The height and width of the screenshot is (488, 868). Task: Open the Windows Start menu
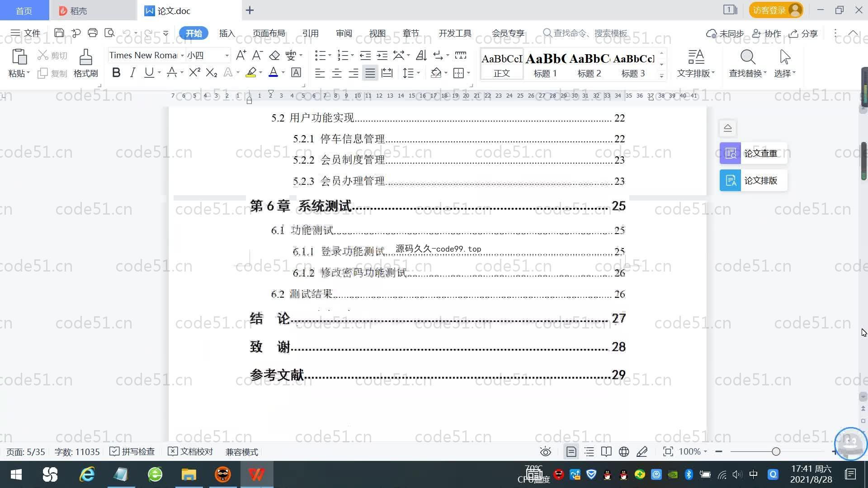pyautogui.click(x=16, y=474)
